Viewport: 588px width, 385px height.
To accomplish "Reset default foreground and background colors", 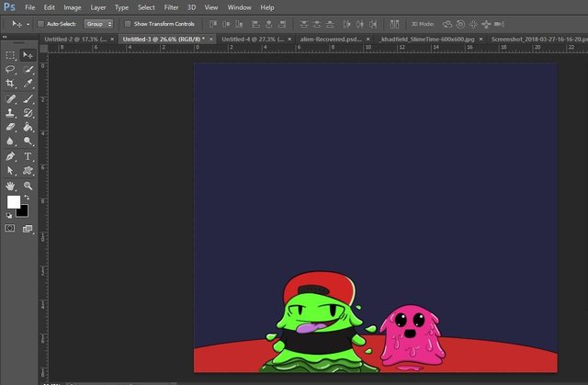I will [8, 216].
